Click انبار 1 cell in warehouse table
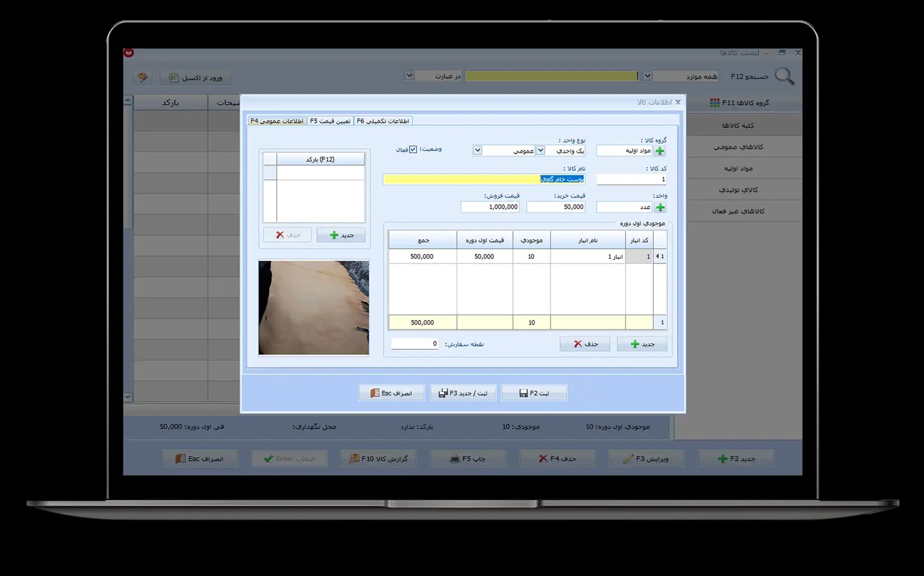 588,256
